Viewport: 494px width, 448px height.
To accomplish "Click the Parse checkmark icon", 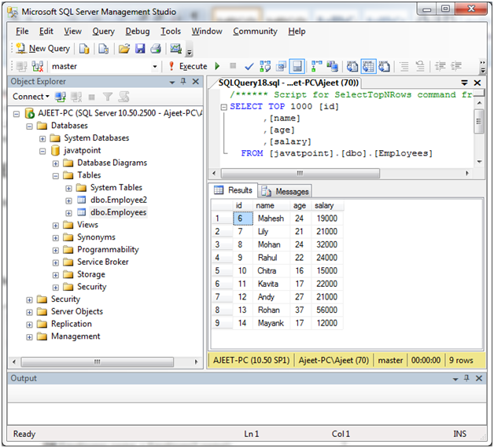I will click(249, 67).
